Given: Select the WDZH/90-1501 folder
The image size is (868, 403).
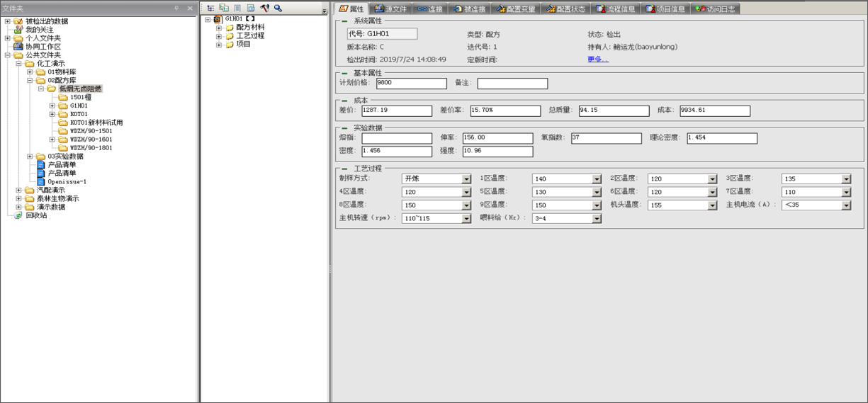Looking at the screenshot, I should [91, 131].
